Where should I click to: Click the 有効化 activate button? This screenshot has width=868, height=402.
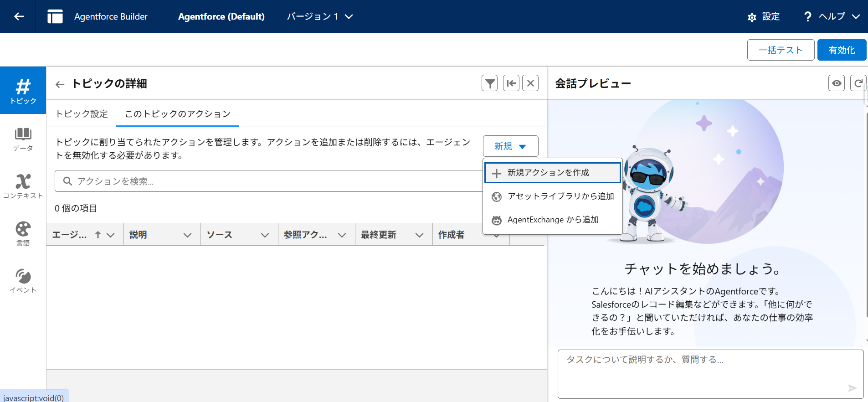click(842, 50)
